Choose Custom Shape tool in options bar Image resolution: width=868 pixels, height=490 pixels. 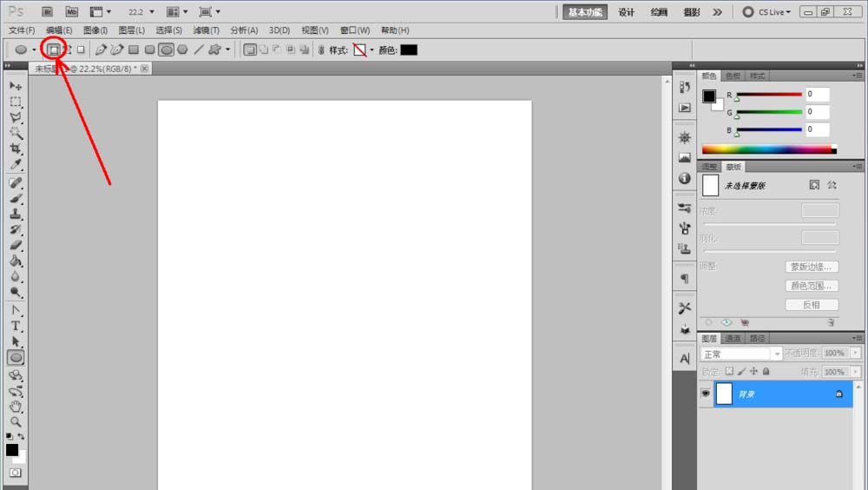[214, 50]
